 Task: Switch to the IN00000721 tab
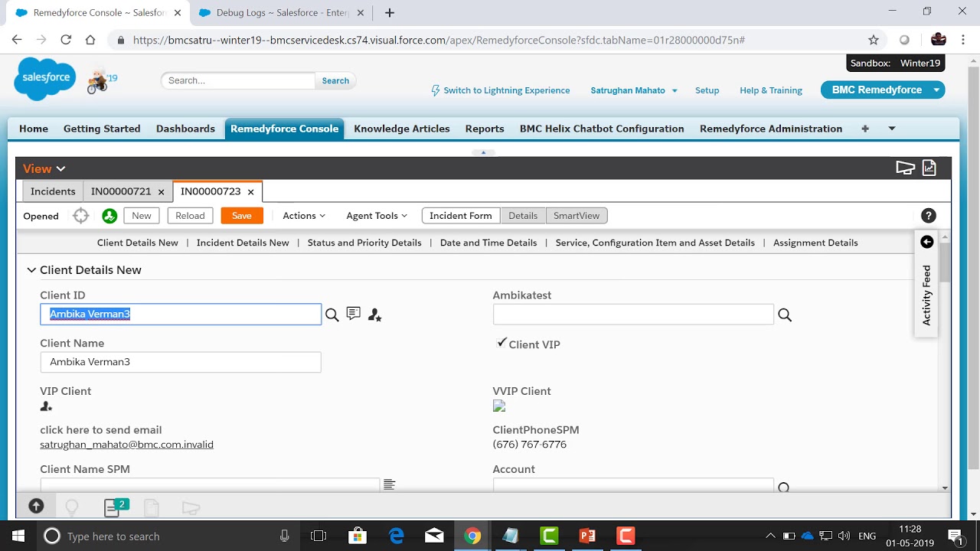(x=121, y=191)
